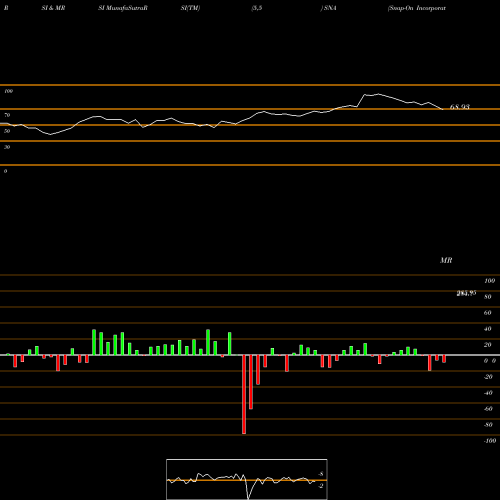
Task: Click the 100 label on the RSI axis
Action: pos(9,91)
